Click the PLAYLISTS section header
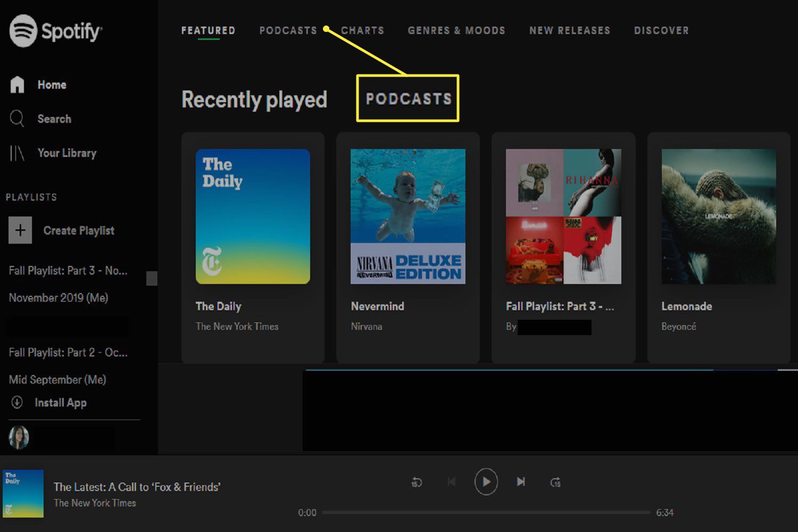Screen dimensions: 798x532 [31, 197]
